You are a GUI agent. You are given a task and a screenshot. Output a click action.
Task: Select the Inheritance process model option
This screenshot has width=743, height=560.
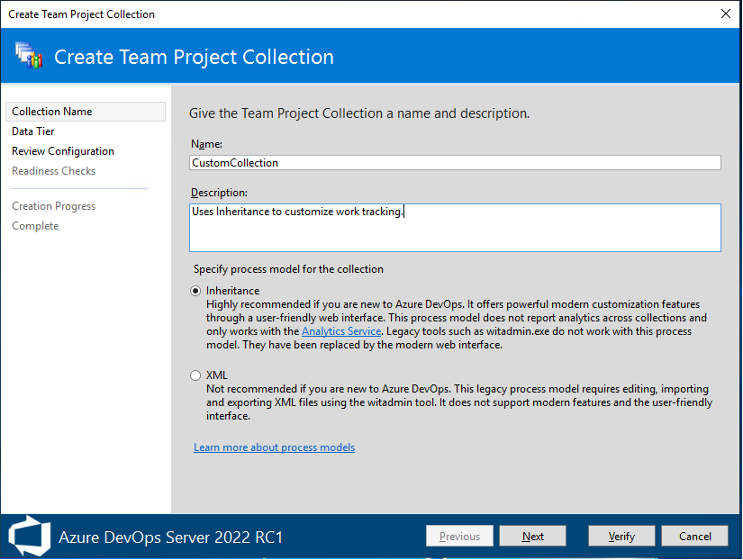tap(195, 290)
